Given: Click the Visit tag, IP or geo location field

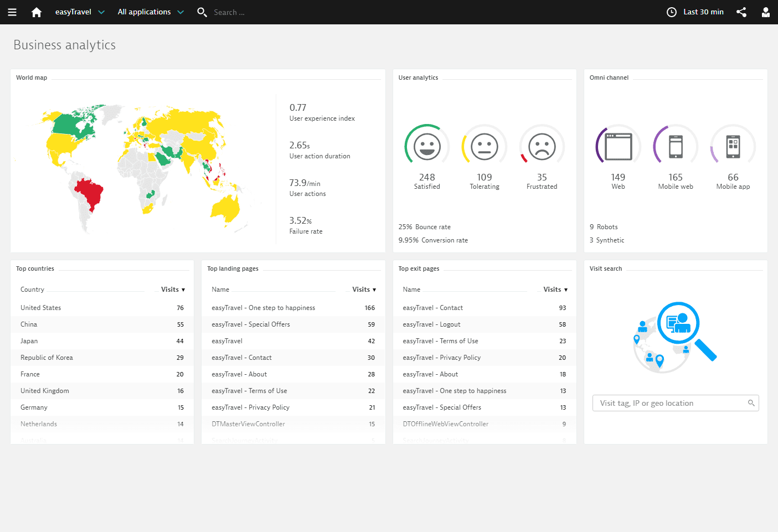Looking at the screenshot, I should (x=676, y=403).
